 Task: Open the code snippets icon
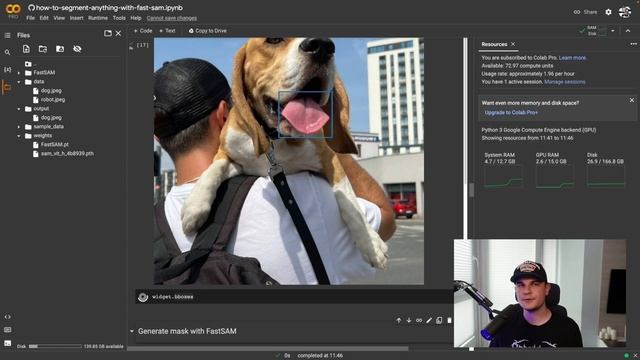pyautogui.click(x=8, y=317)
